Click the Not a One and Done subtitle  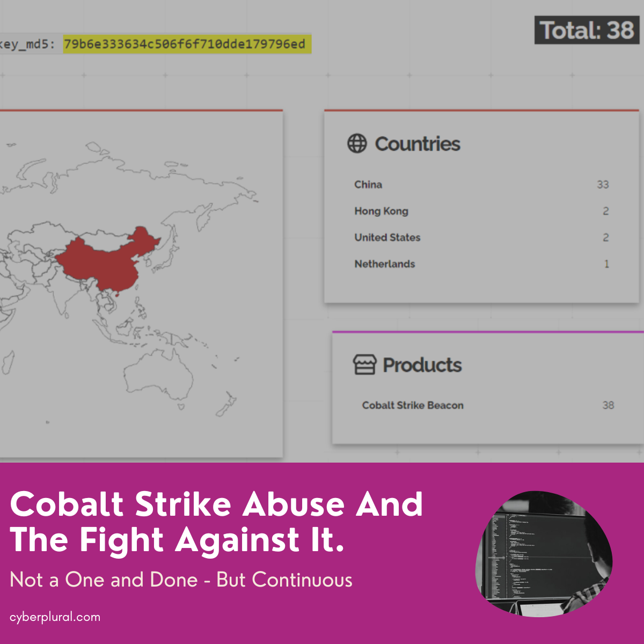click(x=181, y=580)
